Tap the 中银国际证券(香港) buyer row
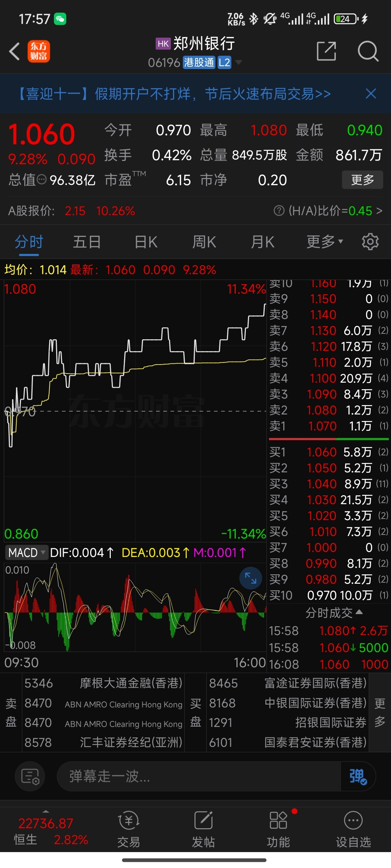391x868 pixels. [288, 703]
